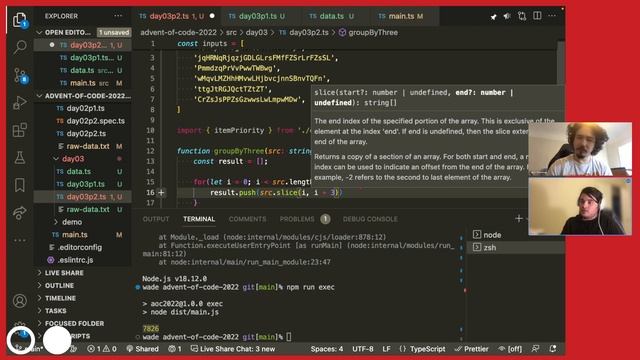Open the Accounts icon

tap(19, 301)
